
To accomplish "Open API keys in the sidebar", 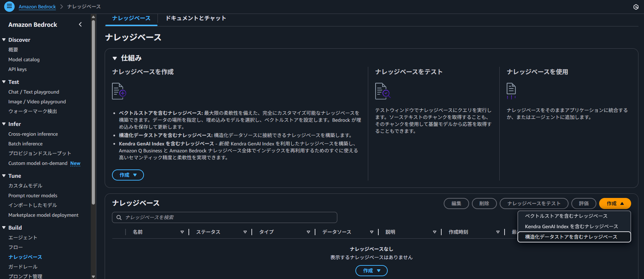I will pos(17,69).
